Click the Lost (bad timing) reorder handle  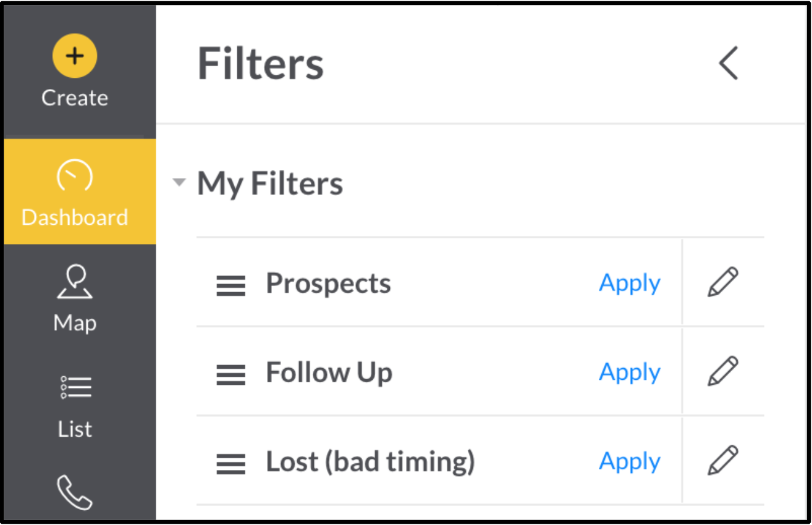pos(230,464)
